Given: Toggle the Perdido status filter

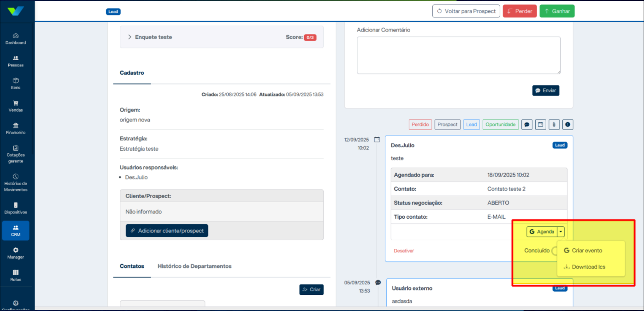Looking at the screenshot, I should [x=420, y=125].
